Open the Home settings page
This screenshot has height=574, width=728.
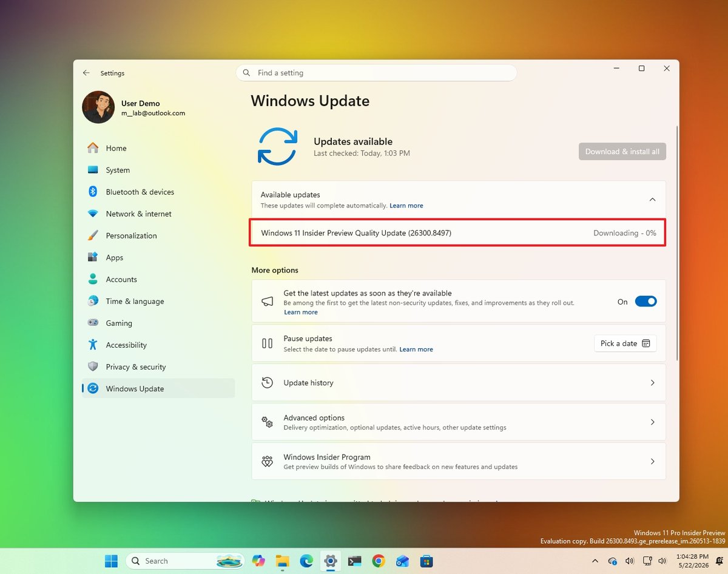(158, 148)
